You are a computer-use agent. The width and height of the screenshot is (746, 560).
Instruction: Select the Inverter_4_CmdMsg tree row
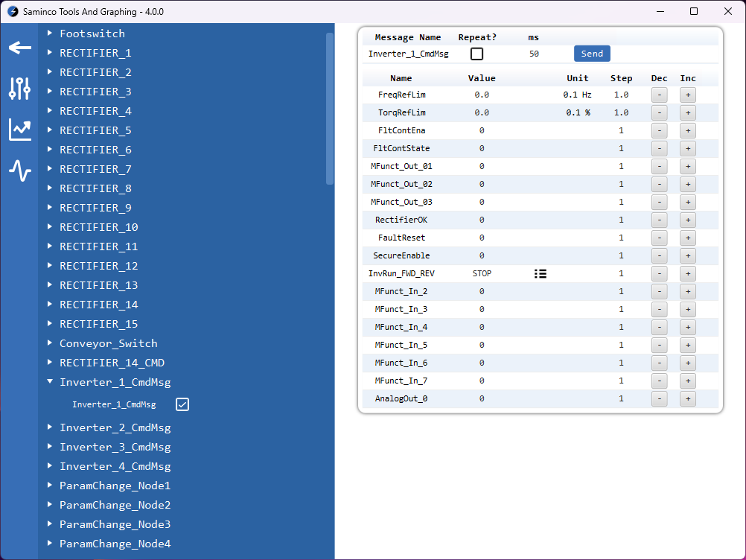(115, 466)
